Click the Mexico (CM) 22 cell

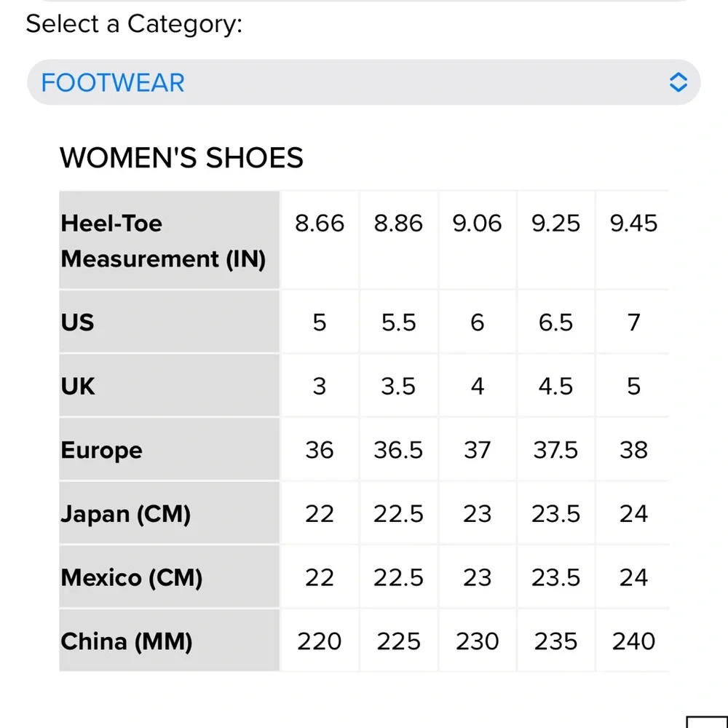pos(320,577)
